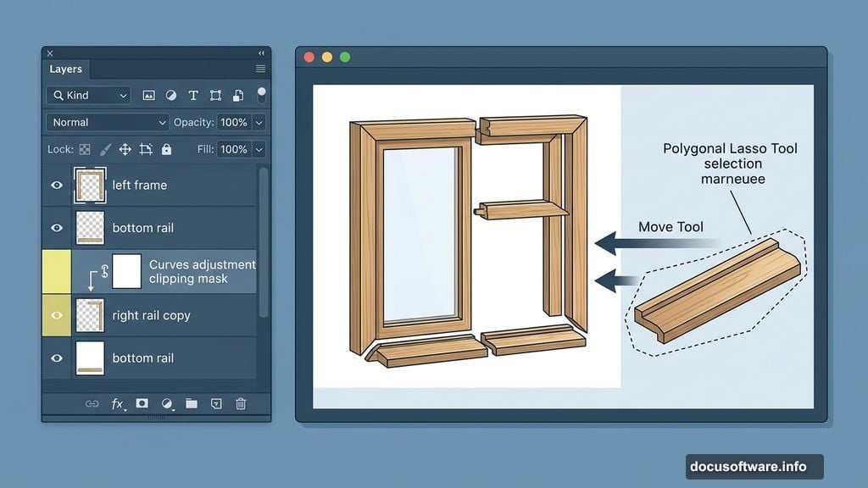Hide the right rail copy layer
The width and height of the screenshot is (868, 488).
pyautogui.click(x=56, y=314)
